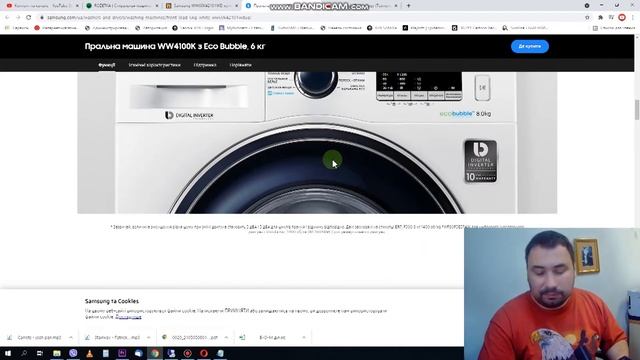Screen dimensions: 640x360
Task: Open the Bandicam recorder taskbar icon
Action: [x=187, y=353]
